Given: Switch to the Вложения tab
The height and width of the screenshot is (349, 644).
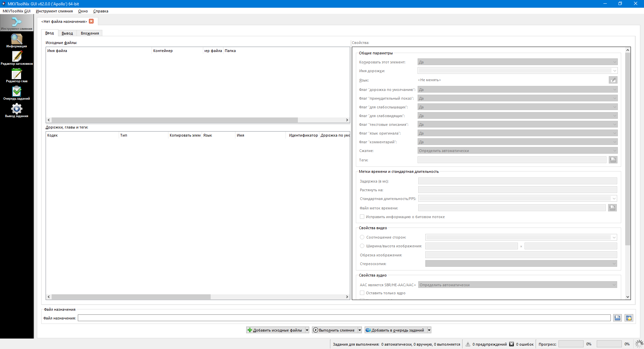Looking at the screenshot, I should [x=90, y=33].
